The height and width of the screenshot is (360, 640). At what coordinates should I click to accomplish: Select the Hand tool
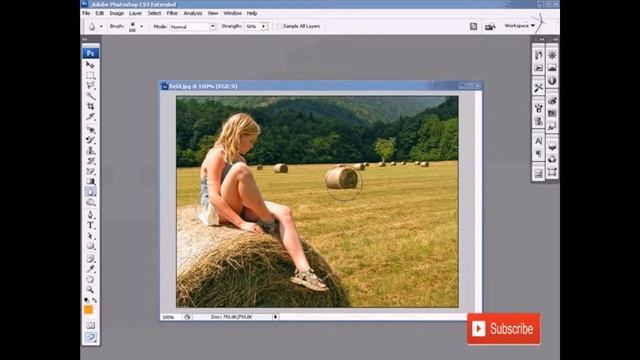[x=90, y=279]
